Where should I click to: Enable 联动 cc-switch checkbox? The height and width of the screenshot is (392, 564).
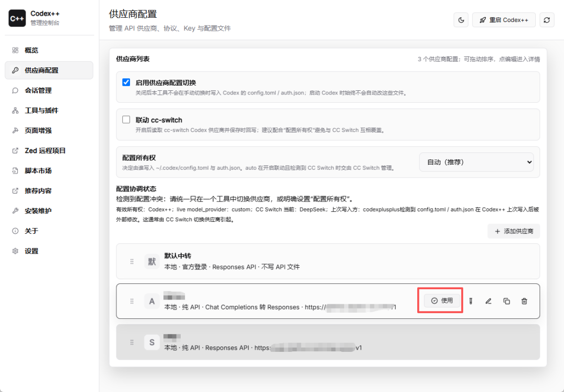[126, 120]
